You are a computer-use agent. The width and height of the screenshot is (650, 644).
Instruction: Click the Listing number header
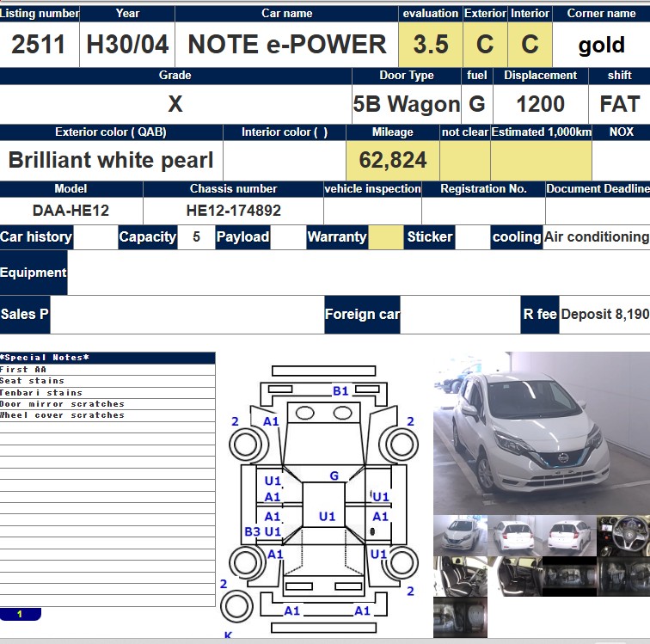pos(40,14)
